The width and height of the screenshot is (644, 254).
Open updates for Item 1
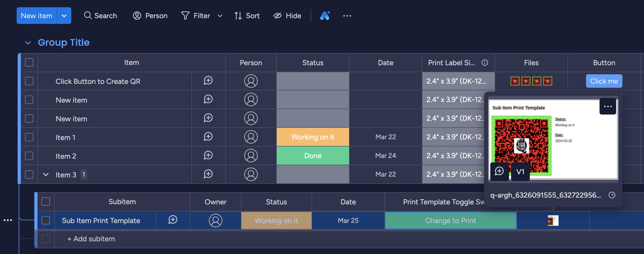click(x=208, y=137)
